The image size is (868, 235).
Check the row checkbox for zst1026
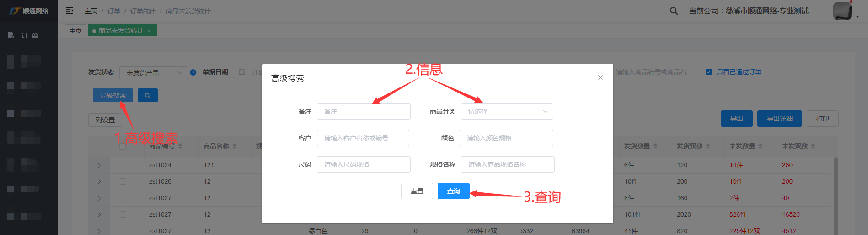pos(123,181)
